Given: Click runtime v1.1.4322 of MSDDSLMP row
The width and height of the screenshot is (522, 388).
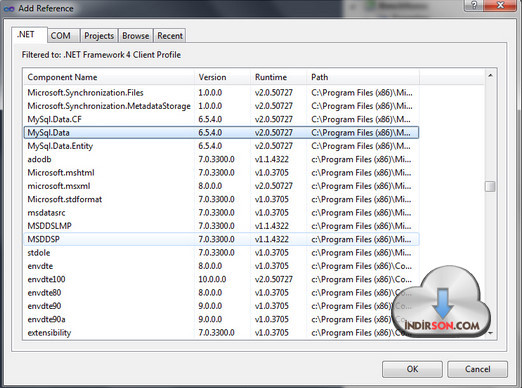Looking at the screenshot, I should tap(272, 226).
